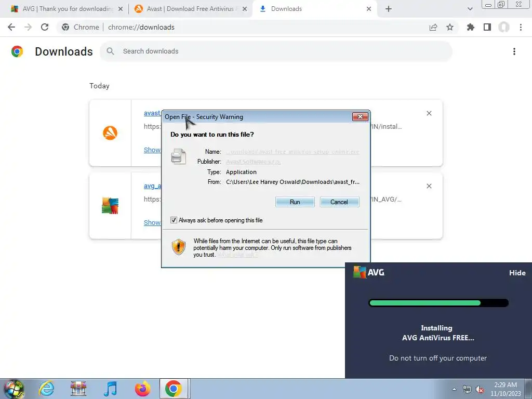Click into the Search downloads field
Viewport: 532px width, 399px height.
276,51
